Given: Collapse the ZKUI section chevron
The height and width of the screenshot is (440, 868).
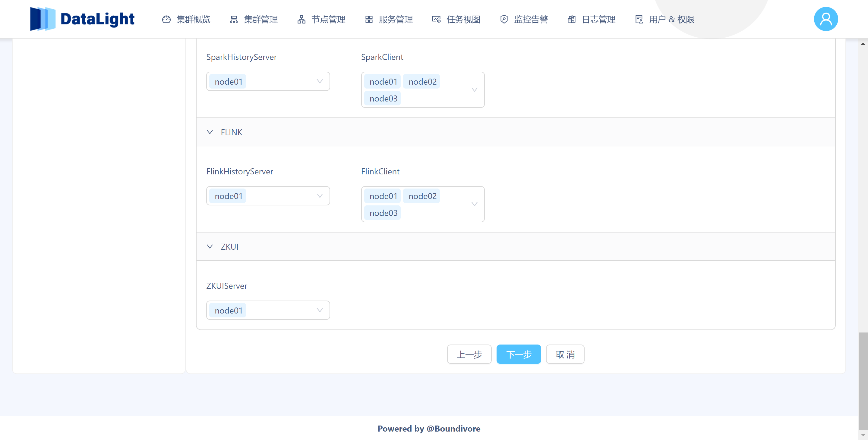Looking at the screenshot, I should [x=210, y=247].
